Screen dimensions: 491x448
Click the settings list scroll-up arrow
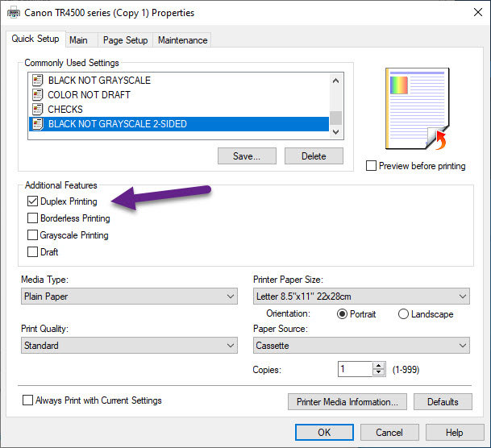pyautogui.click(x=335, y=81)
